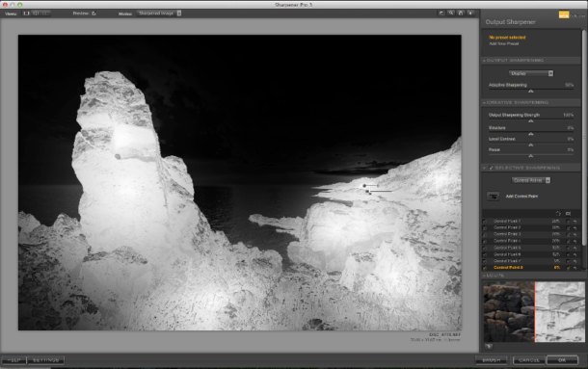Select the Zoom magnifier tool
This screenshot has width=588, height=369.
pos(451,13)
